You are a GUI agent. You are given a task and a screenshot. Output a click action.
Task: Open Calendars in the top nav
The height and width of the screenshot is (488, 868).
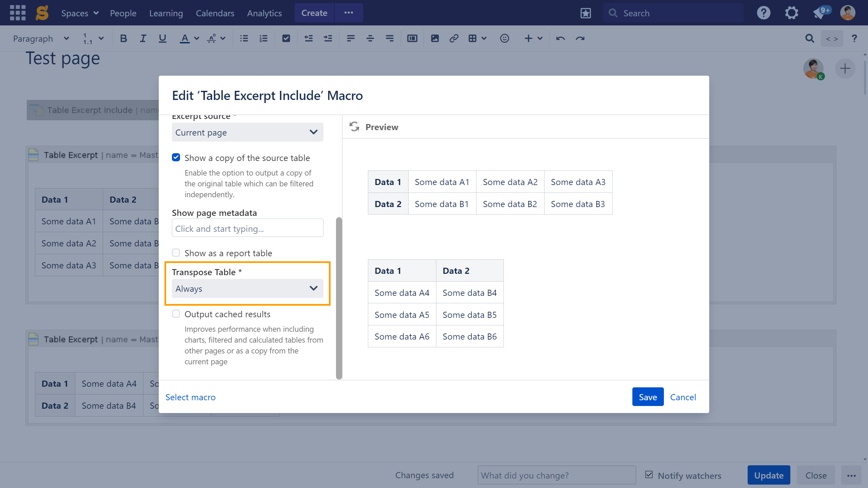[215, 13]
